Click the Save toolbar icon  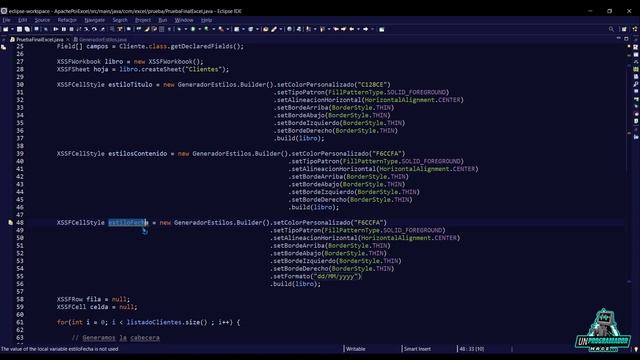19,29
